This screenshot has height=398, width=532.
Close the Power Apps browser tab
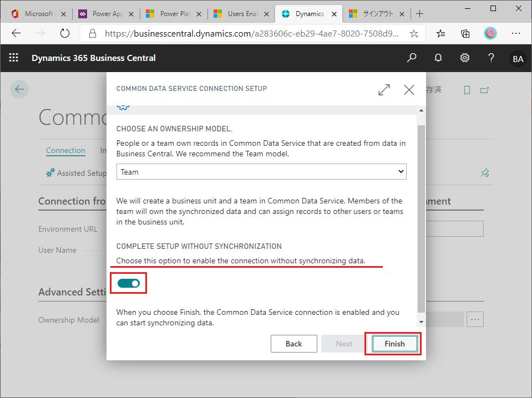(x=131, y=14)
